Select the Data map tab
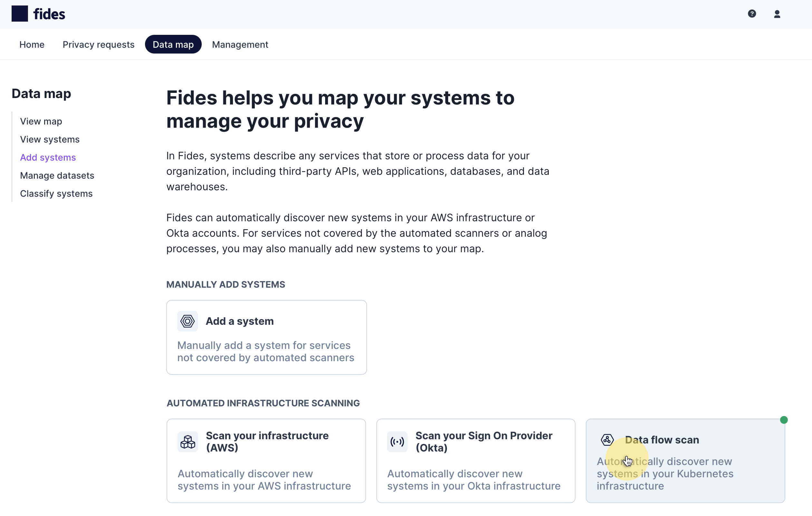 point(173,44)
